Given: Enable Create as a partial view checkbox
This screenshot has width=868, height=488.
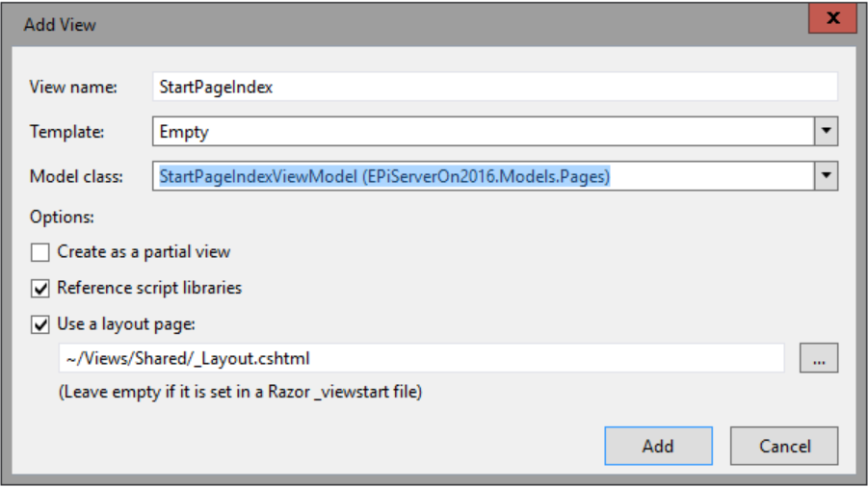Looking at the screenshot, I should click(x=40, y=253).
